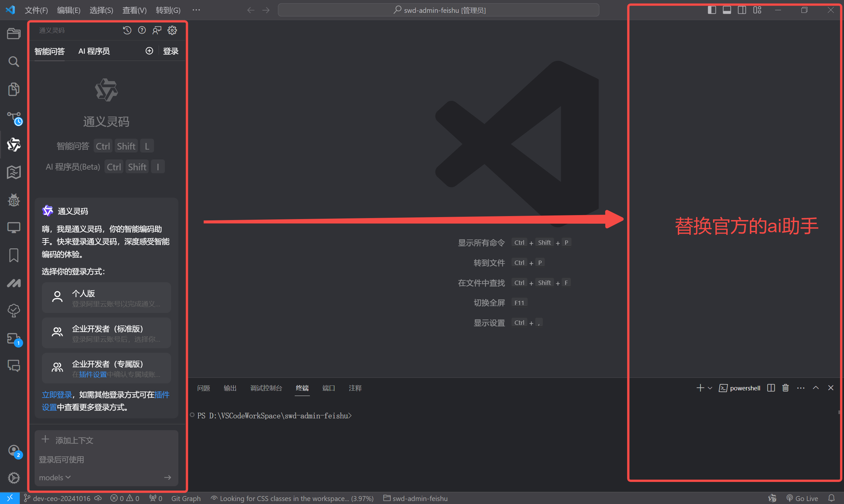Send message with the arrow icon
844x504 pixels.
(167, 477)
